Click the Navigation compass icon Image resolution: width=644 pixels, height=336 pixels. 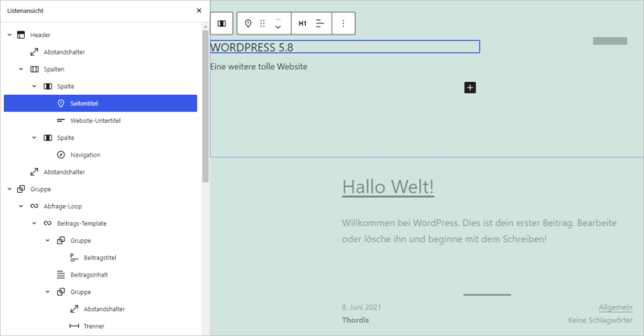tap(61, 155)
